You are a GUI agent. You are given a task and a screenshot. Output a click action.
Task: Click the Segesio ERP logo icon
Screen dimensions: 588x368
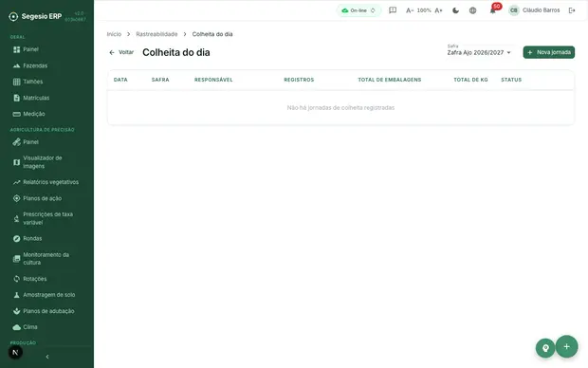[x=13, y=16]
